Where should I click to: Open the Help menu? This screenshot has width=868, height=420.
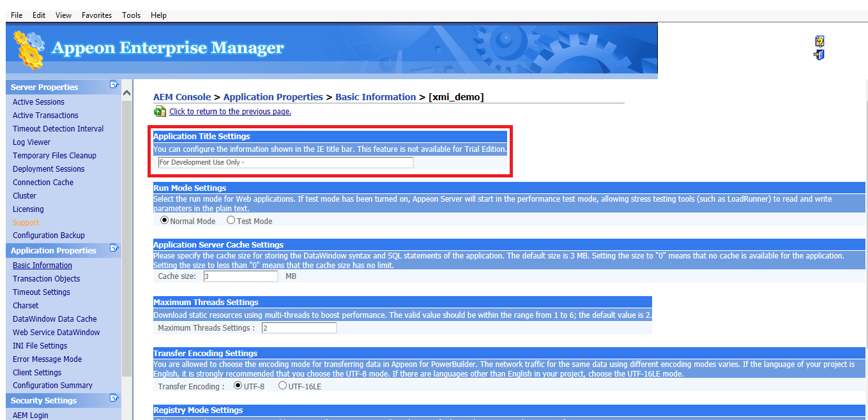coord(158,15)
